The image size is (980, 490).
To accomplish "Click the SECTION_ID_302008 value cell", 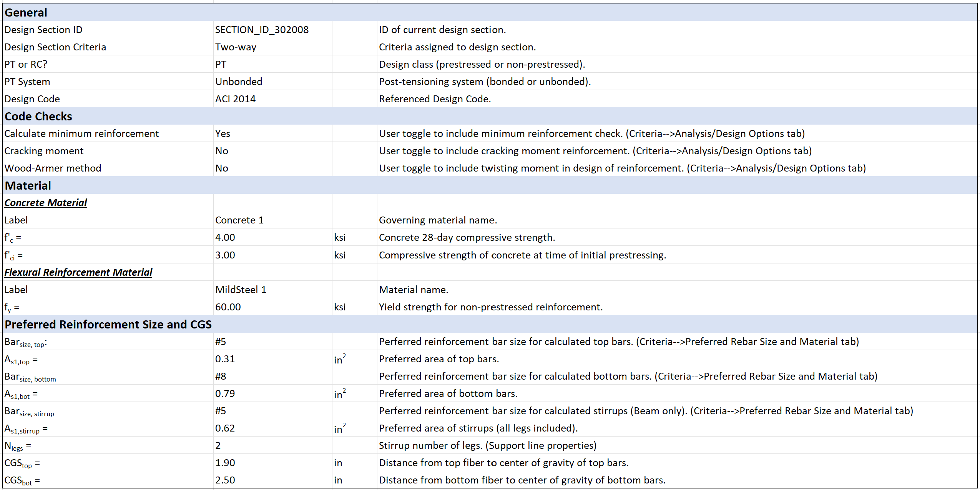I will click(x=262, y=30).
